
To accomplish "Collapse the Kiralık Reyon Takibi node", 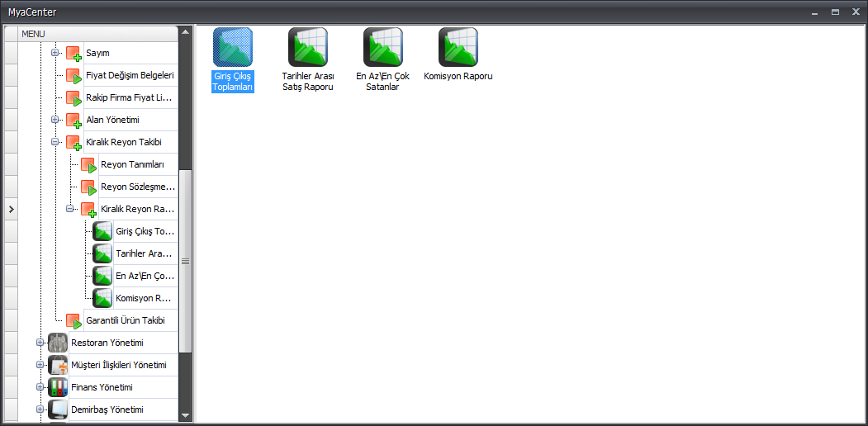I will pos(55,142).
